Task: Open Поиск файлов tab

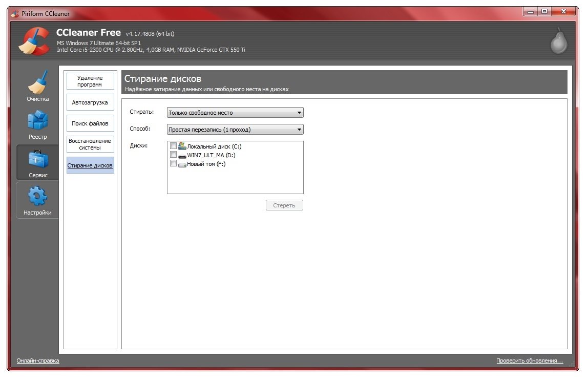Action: 90,123
